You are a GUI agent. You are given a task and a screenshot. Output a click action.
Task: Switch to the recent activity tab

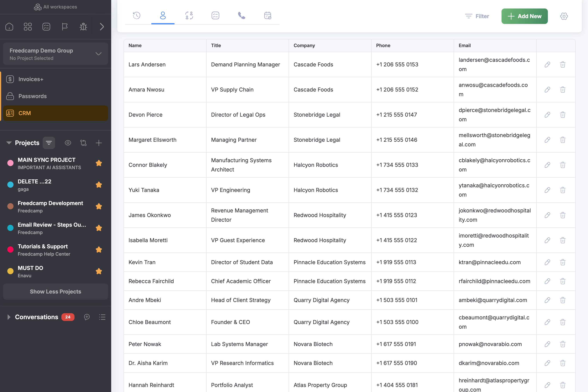click(x=136, y=15)
